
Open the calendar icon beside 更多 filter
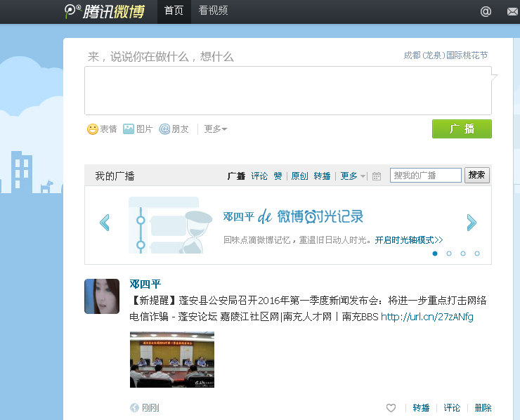point(377,176)
